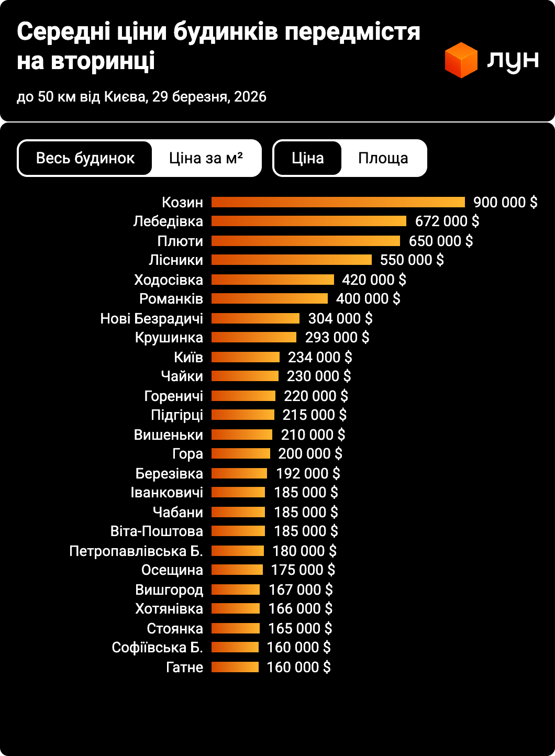Select the Ходосівка bar
This screenshot has width=555, height=756.
(273, 280)
